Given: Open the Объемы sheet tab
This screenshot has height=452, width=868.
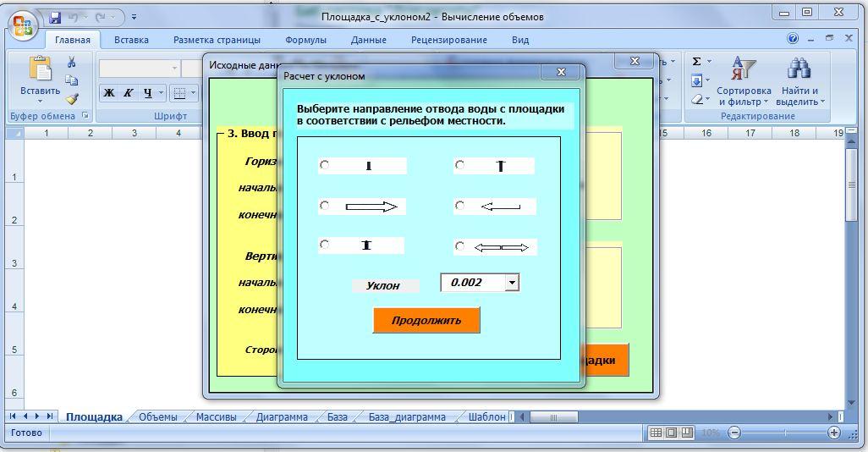Looking at the screenshot, I should pyautogui.click(x=157, y=416).
